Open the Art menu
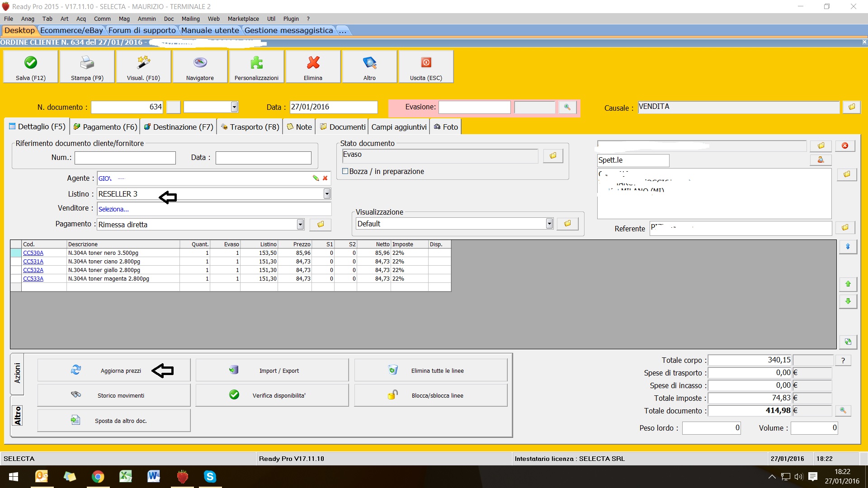The height and width of the screenshot is (488, 868). pos(64,19)
